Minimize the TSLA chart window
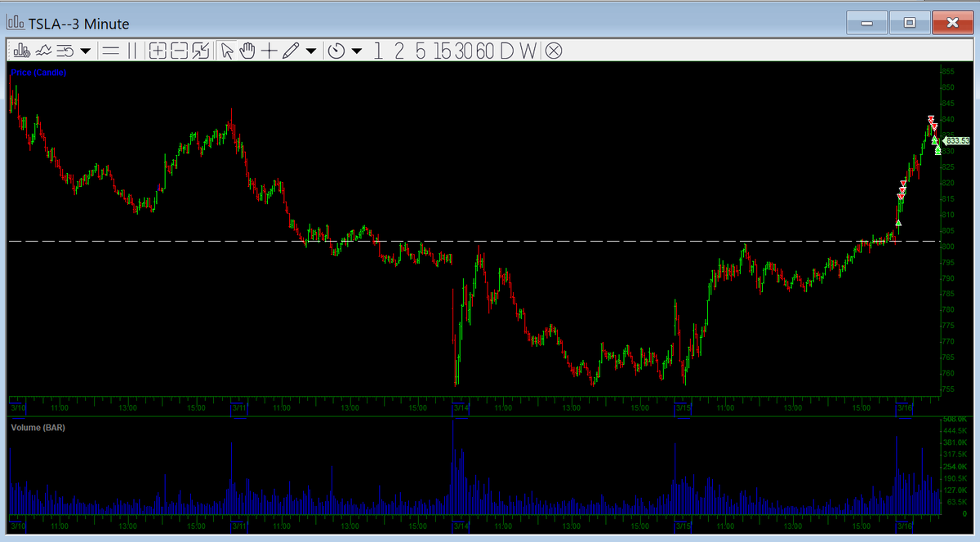The height and width of the screenshot is (542, 980). pyautogui.click(x=866, y=23)
